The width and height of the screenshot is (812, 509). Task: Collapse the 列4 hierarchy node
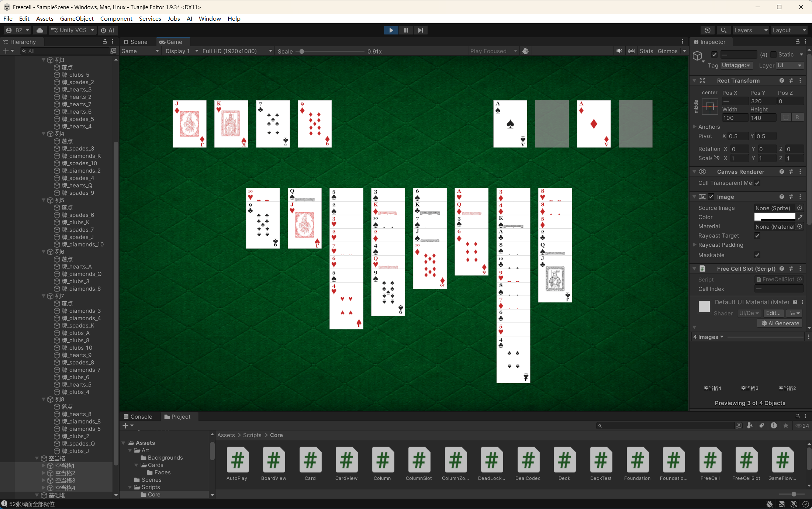coord(44,134)
